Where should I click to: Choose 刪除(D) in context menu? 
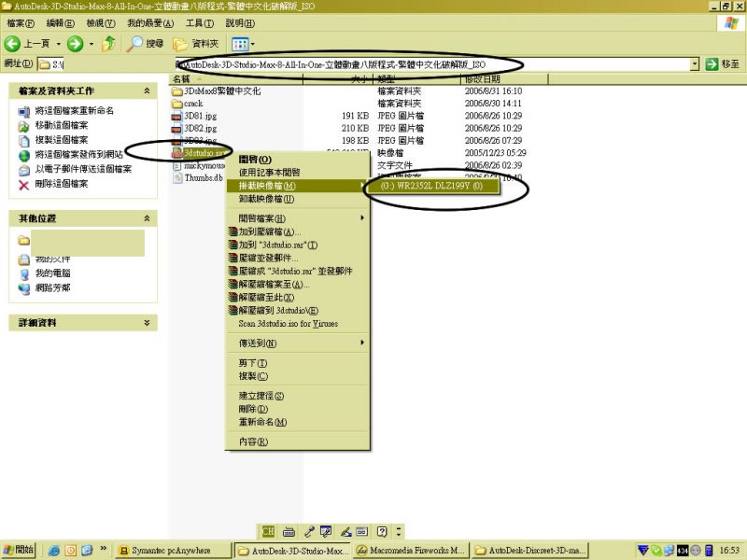297,409
